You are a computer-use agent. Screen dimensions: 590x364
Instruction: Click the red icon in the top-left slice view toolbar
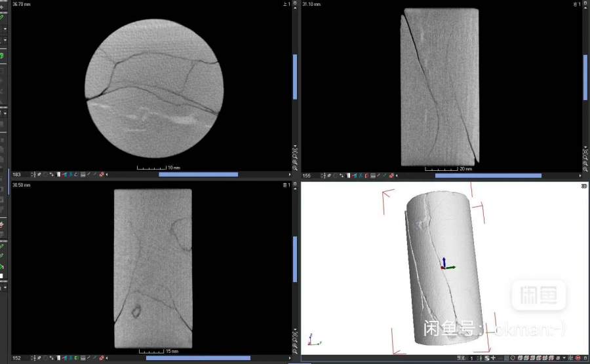coord(101,175)
